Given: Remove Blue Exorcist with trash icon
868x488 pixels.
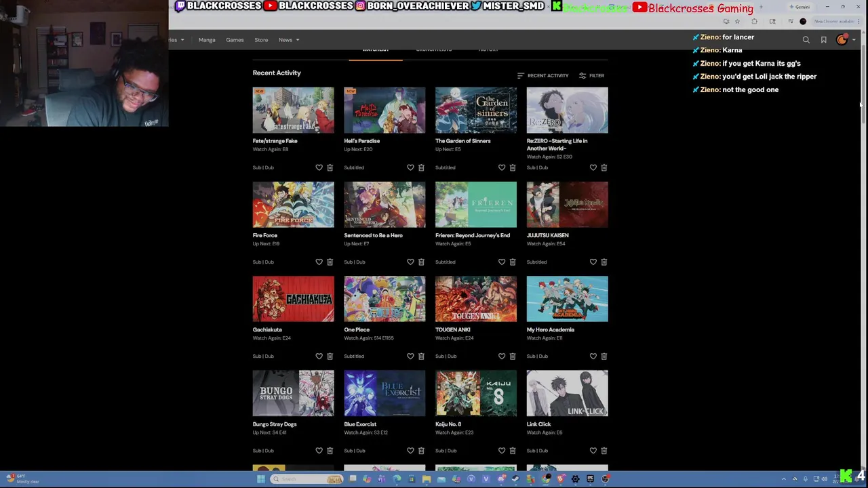Looking at the screenshot, I should [x=421, y=451].
